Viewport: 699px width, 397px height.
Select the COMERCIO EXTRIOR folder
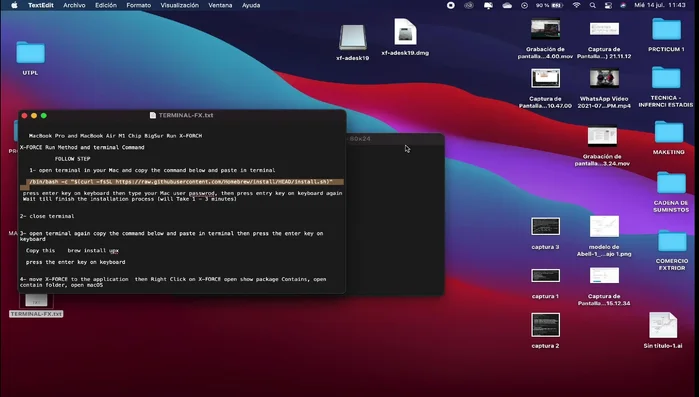[672, 241]
